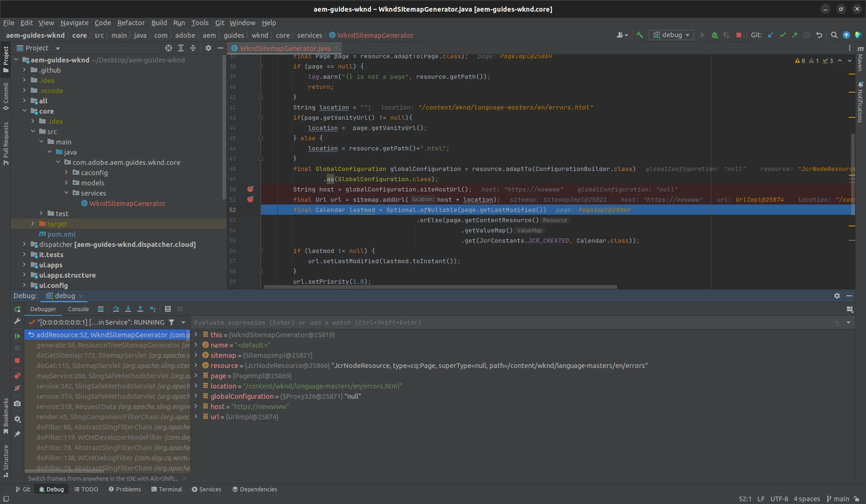Open the TODO tool window
Viewport: 866px width, 504px height.
pos(86,489)
